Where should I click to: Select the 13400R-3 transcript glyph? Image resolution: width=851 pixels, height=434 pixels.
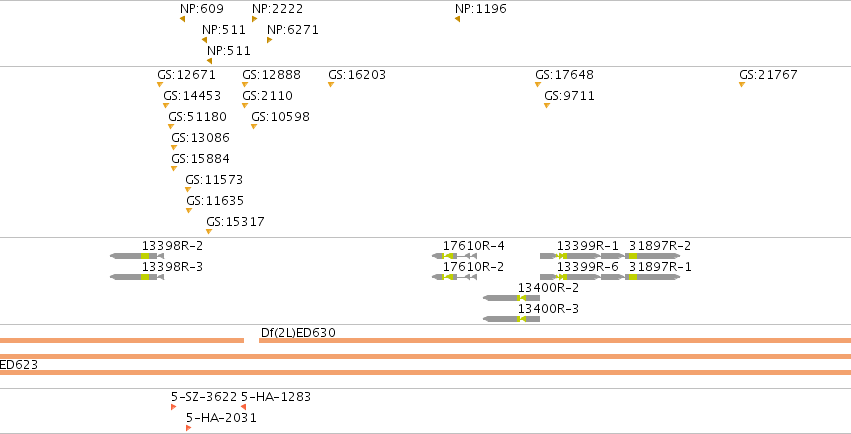(x=511, y=319)
